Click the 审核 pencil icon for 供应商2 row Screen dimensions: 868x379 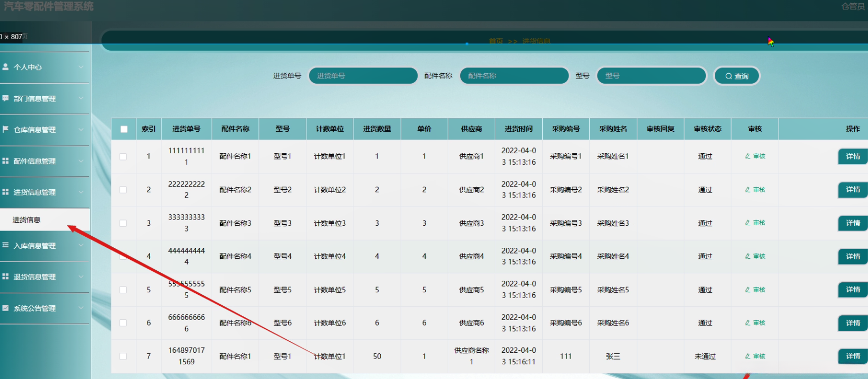pyautogui.click(x=748, y=190)
